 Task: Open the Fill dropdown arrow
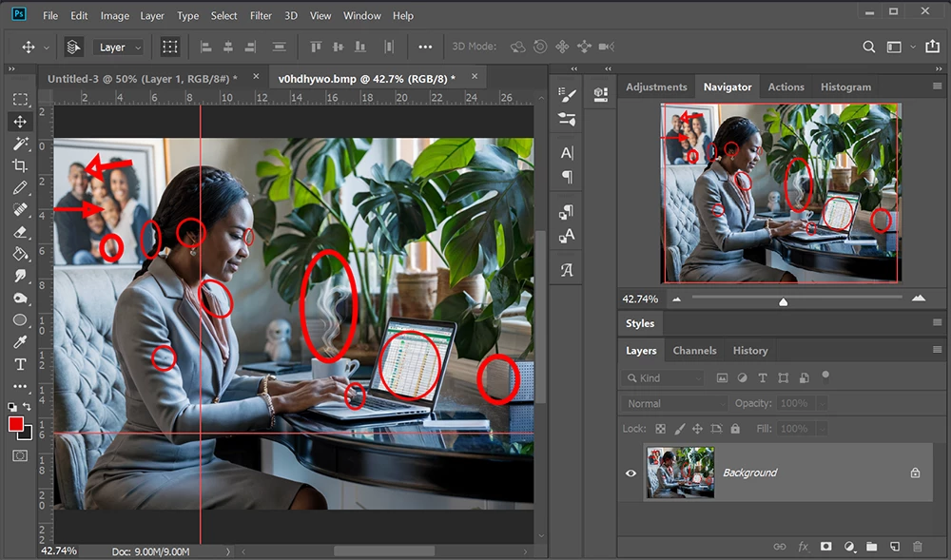(x=823, y=429)
